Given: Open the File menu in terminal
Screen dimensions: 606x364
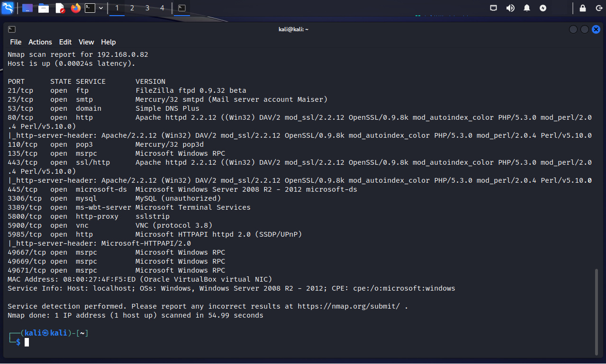Looking at the screenshot, I should pos(16,42).
